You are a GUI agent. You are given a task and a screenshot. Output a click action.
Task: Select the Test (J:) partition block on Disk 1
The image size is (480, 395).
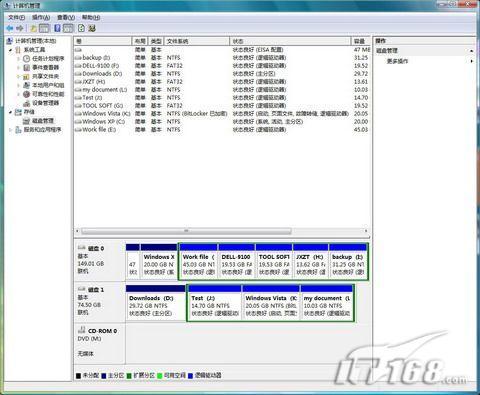(x=215, y=302)
